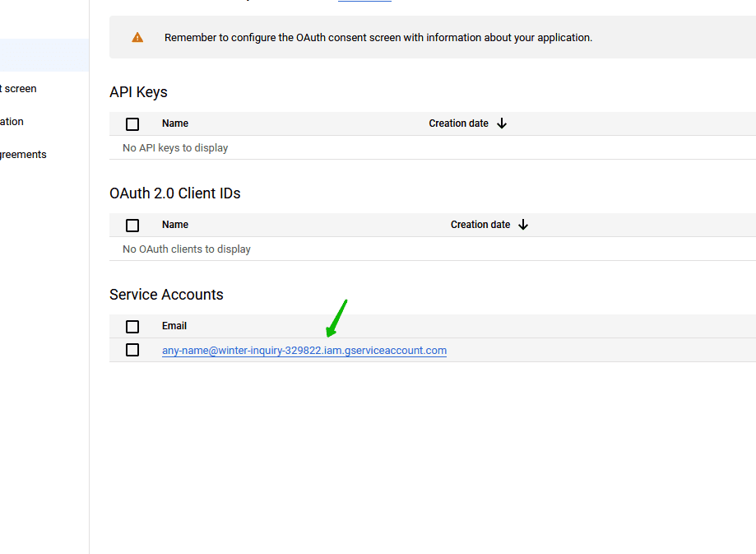Screen dimensions: 756x554
Task: Click the API Keys Name column header
Action: [x=175, y=123]
